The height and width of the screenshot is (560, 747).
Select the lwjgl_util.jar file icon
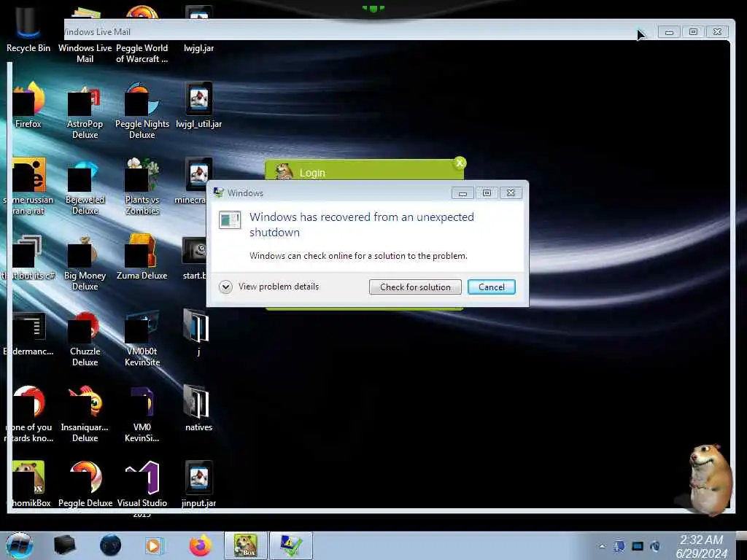click(198, 105)
